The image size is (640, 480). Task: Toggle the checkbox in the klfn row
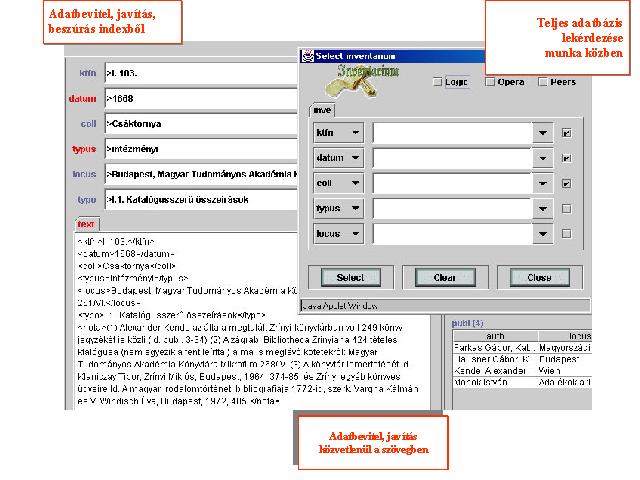click(567, 133)
